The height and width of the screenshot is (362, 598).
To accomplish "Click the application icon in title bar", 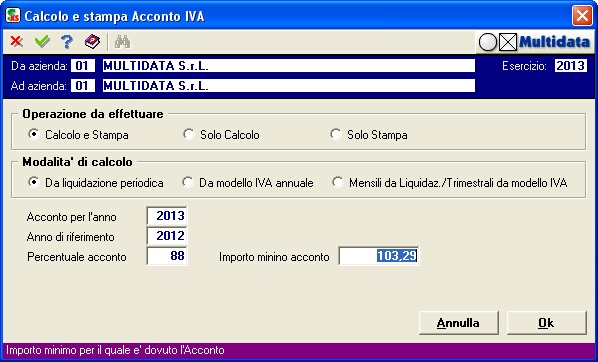I will 13,16.
